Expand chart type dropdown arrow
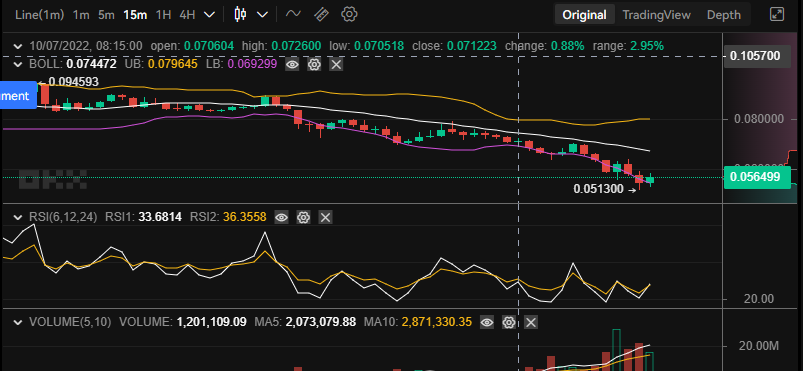 coord(263,15)
